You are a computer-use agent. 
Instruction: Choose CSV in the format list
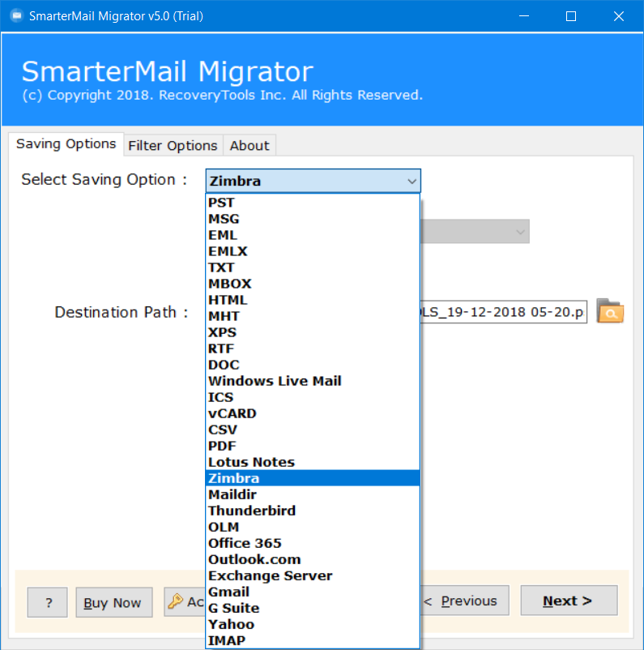(x=313, y=430)
